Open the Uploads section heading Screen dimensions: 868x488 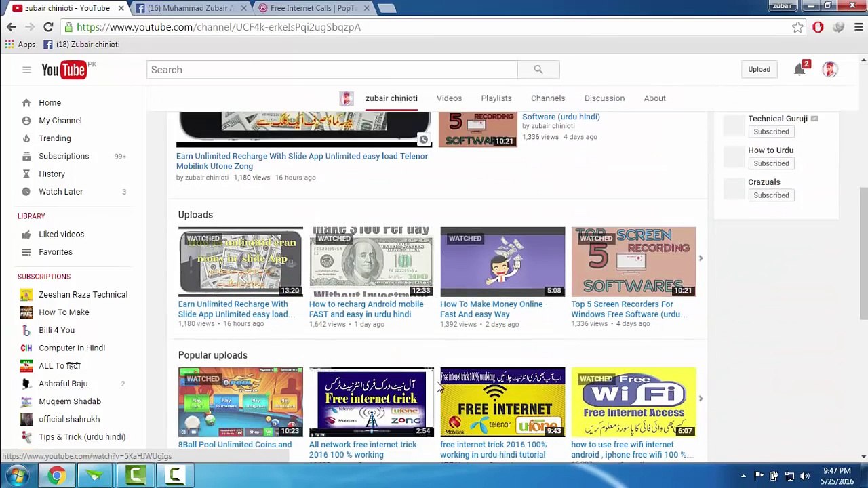pyautogui.click(x=195, y=215)
